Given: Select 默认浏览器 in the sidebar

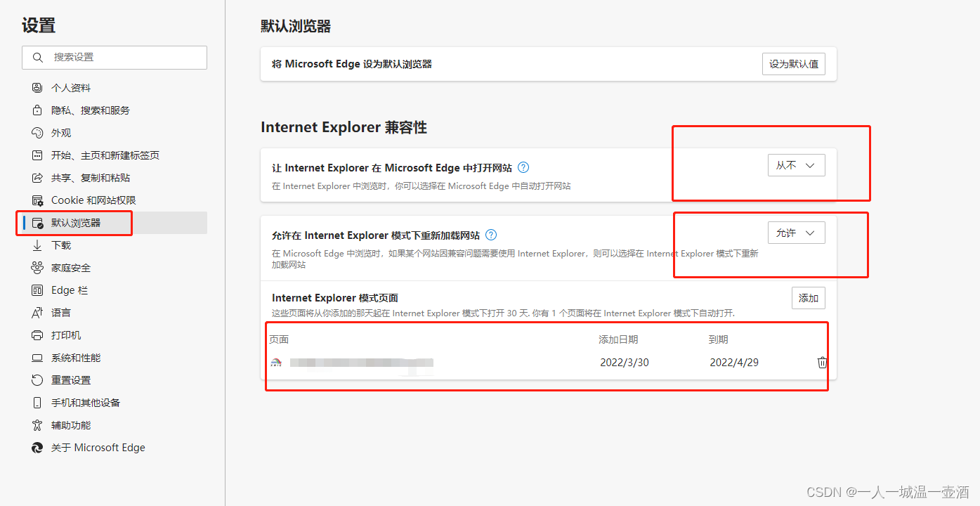Looking at the screenshot, I should click(x=114, y=223).
